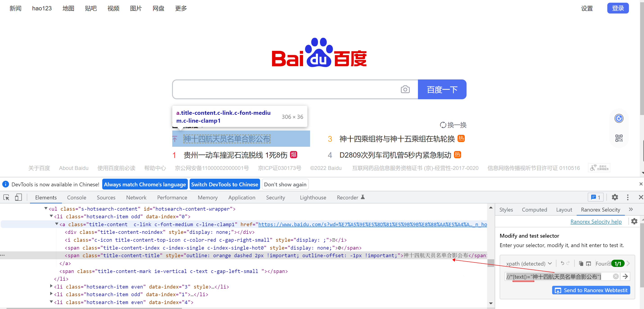Clear the xpath selector input

pyautogui.click(x=616, y=276)
